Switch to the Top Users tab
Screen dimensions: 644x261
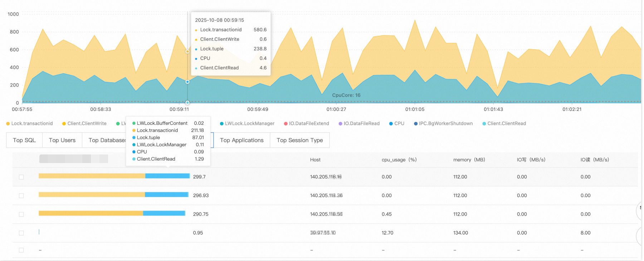(x=62, y=140)
